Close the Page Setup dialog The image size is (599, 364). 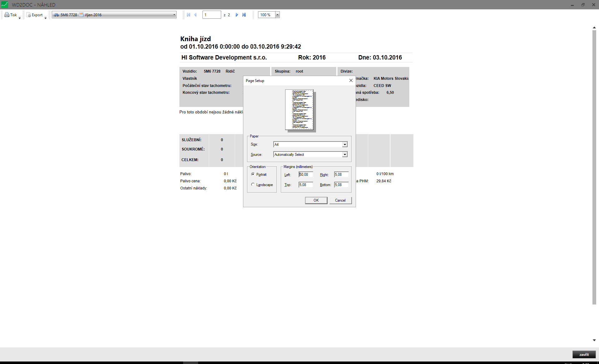351,80
